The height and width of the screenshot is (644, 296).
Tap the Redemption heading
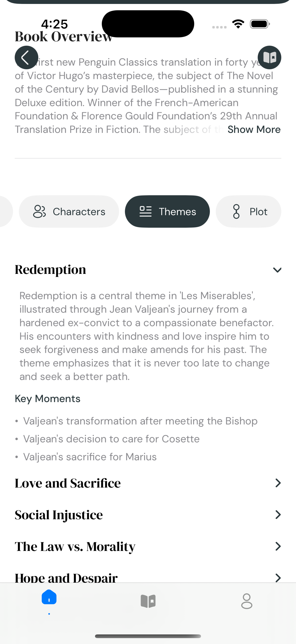(x=51, y=270)
